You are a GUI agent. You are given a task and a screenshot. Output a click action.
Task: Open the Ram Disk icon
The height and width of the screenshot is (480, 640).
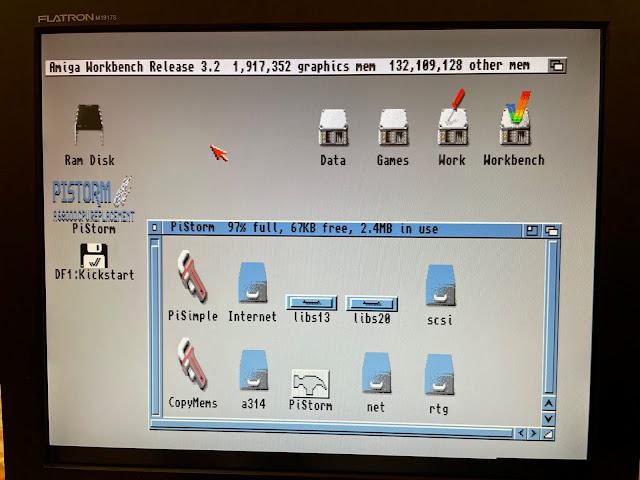point(89,126)
